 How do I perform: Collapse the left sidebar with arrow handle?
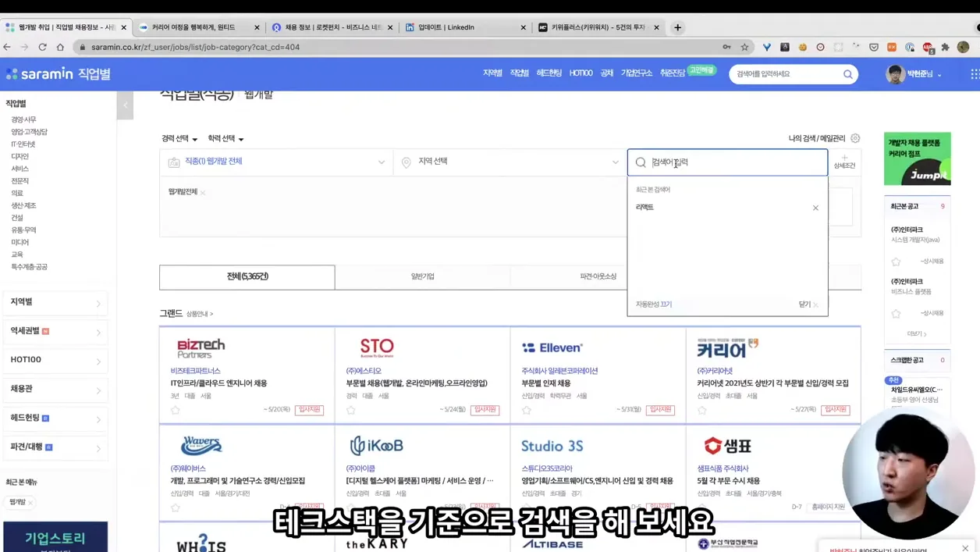[125, 105]
